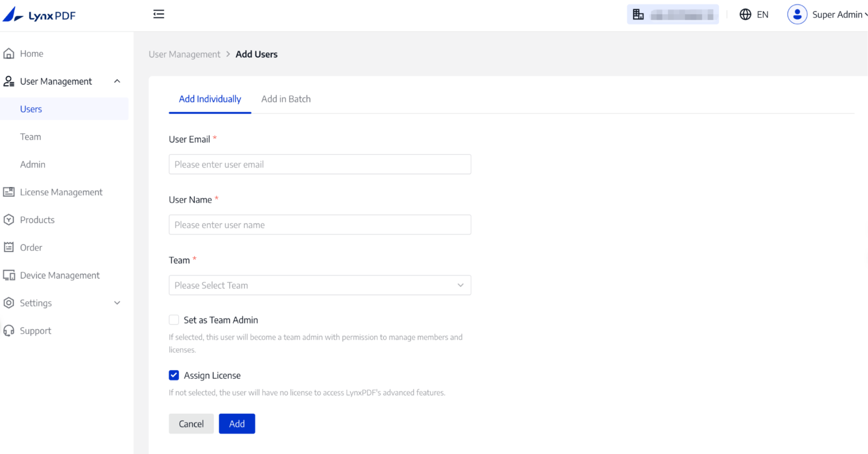The height and width of the screenshot is (454, 868).
Task: Click the User Email input field
Action: click(x=320, y=164)
